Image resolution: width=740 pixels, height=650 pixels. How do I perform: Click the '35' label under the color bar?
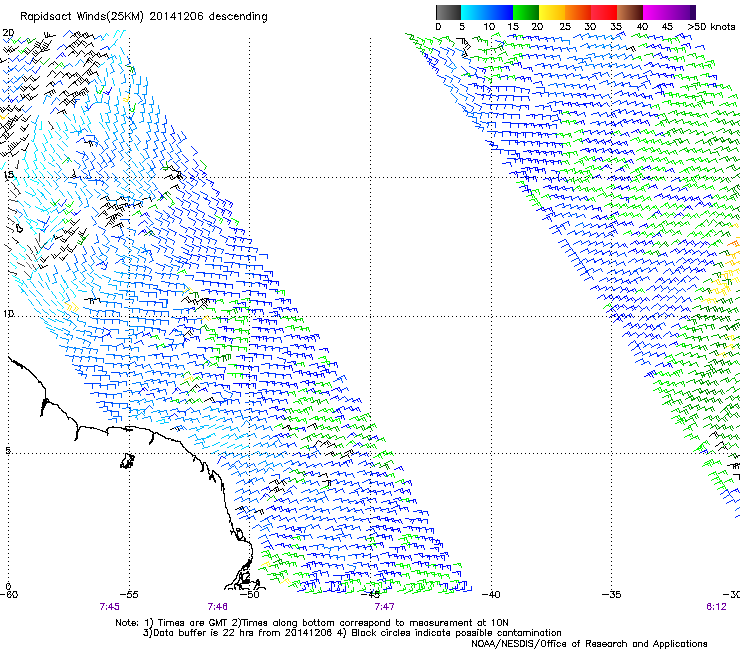click(616, 27)
